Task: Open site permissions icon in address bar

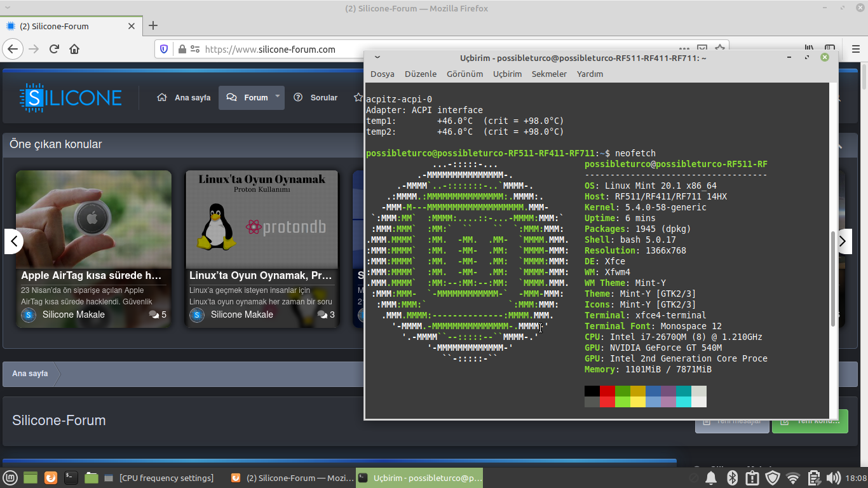Action: (x=195, y=49)
